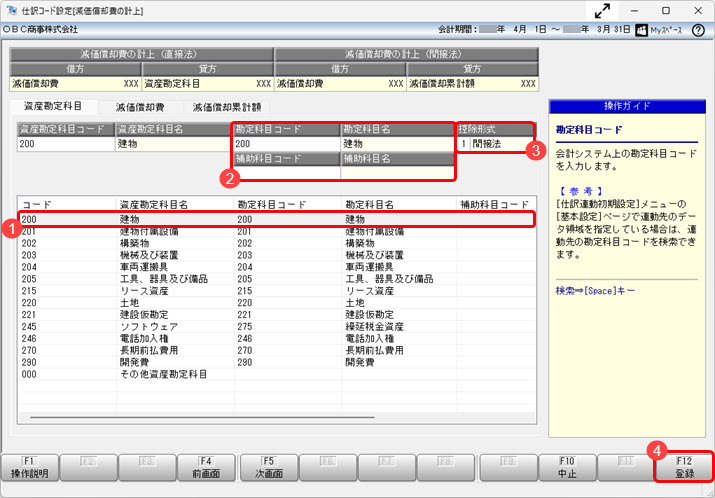Viewport: 715px width, 498px height.
Task: Click the expand arrows icon in title bar
Action: pyautogui.click(x=603, y=10)
